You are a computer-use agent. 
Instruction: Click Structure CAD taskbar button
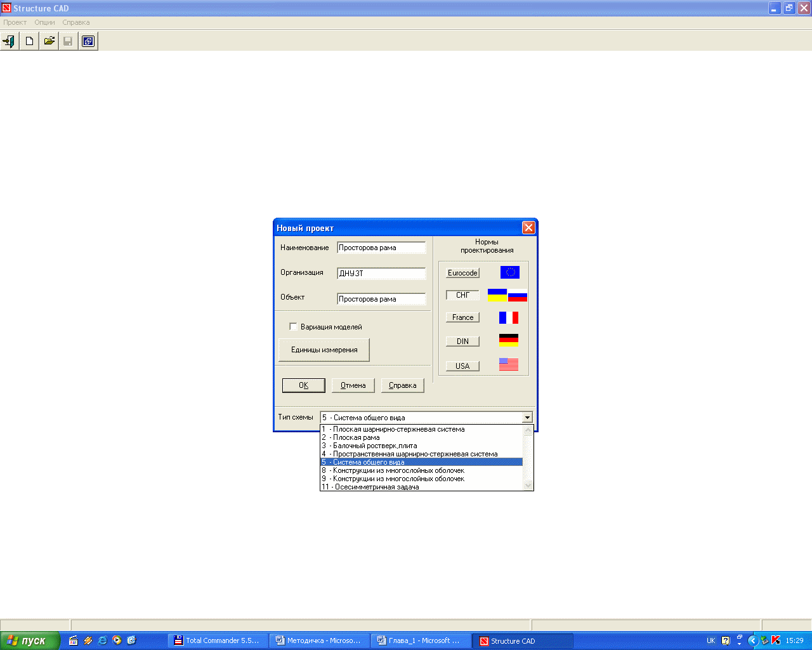(523, 640)
